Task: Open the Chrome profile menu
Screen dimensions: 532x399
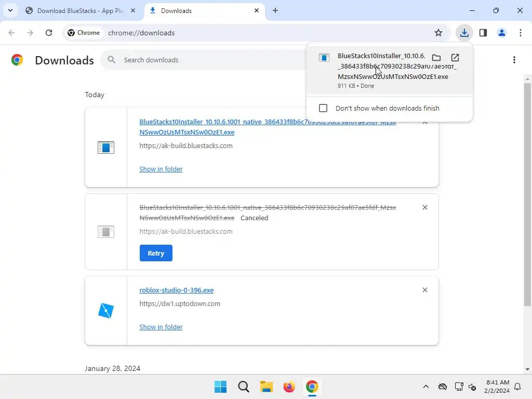Action: coord(501,33)
